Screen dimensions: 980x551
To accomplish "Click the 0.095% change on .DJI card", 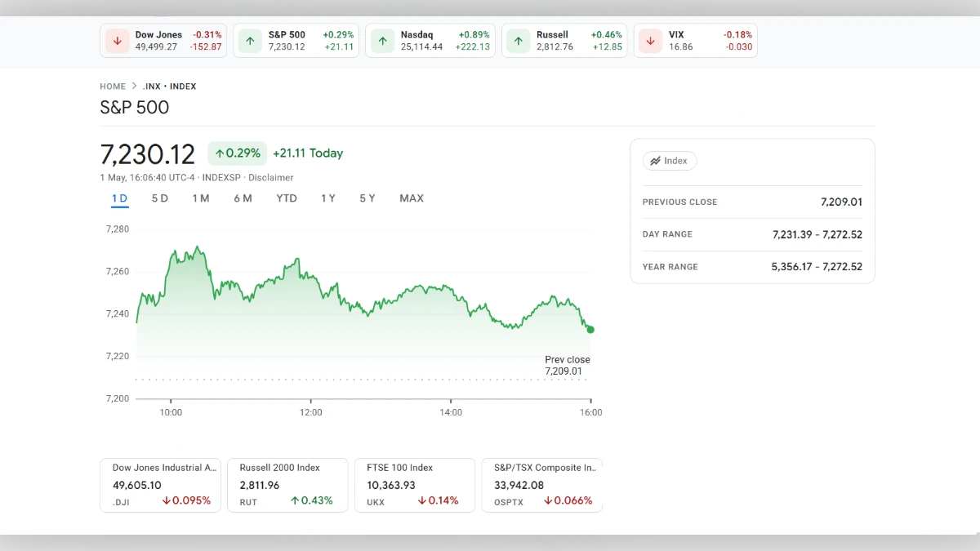I will click(x=186, y=500).
